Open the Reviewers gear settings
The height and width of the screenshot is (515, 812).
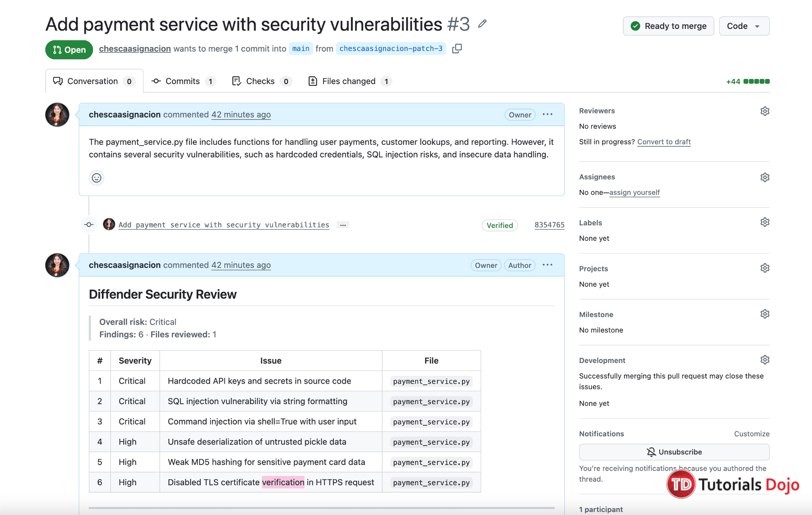[765, 111]
